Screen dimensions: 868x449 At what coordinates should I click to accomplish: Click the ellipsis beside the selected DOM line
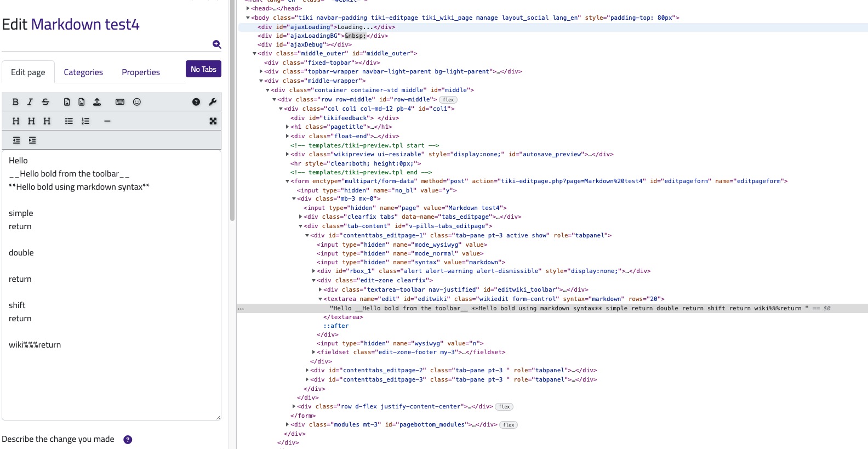pos(241,309)
